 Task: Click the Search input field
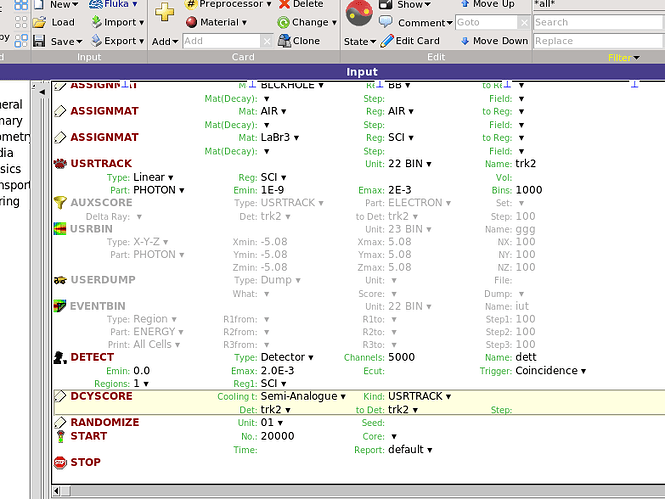(x=596, y=22)
